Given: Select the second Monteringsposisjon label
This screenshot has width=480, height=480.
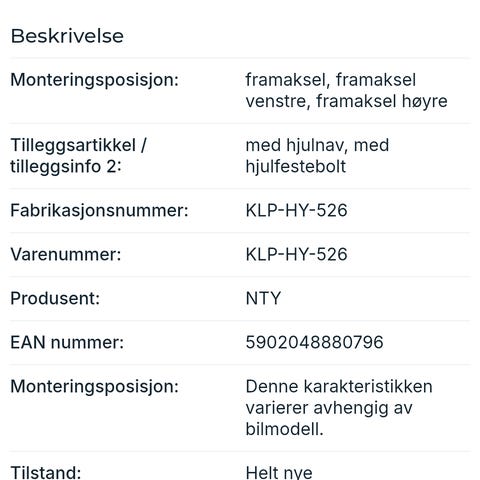Looking at the screenshot, I should point(95,387).
